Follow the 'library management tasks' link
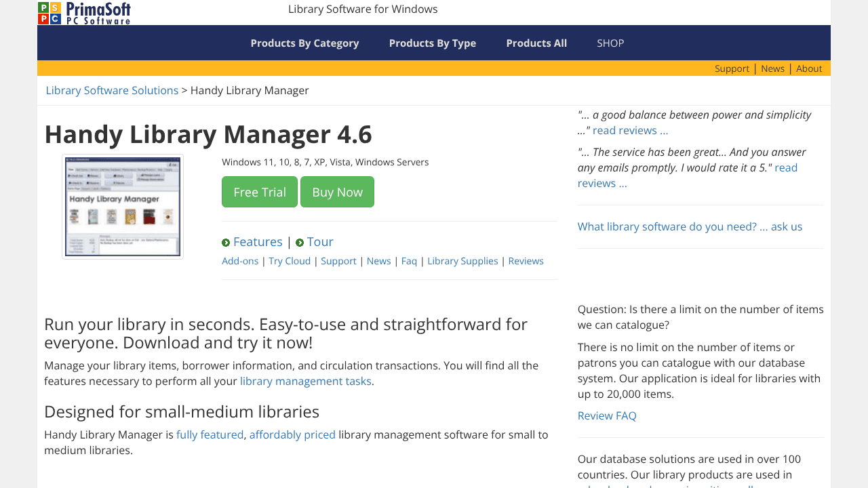Image resolution: width=868 pixels, height=488 pixels. click(x=306, y=381)
